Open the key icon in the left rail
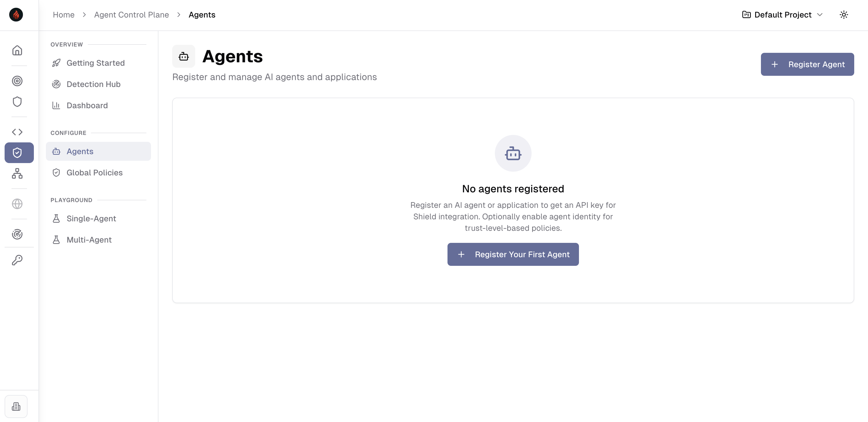The height and width of the screenshot is (422, 868). 17,260
